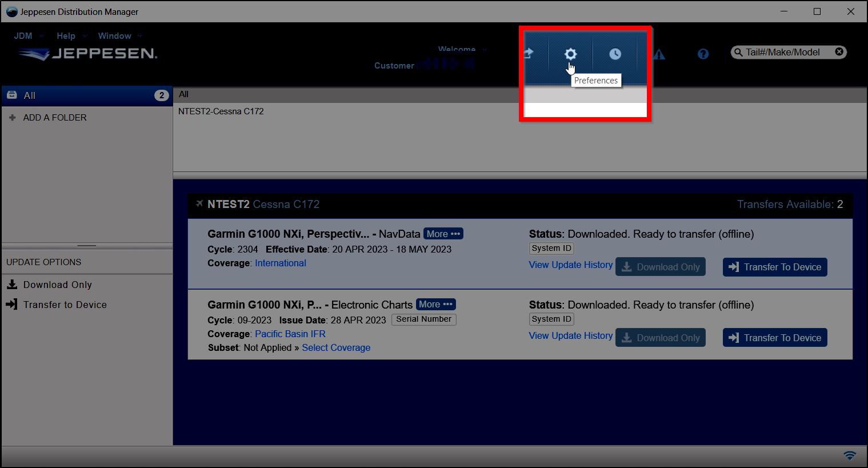
Task: Open the More menu for Electronic Charts
Action: [x=436, y=304]
